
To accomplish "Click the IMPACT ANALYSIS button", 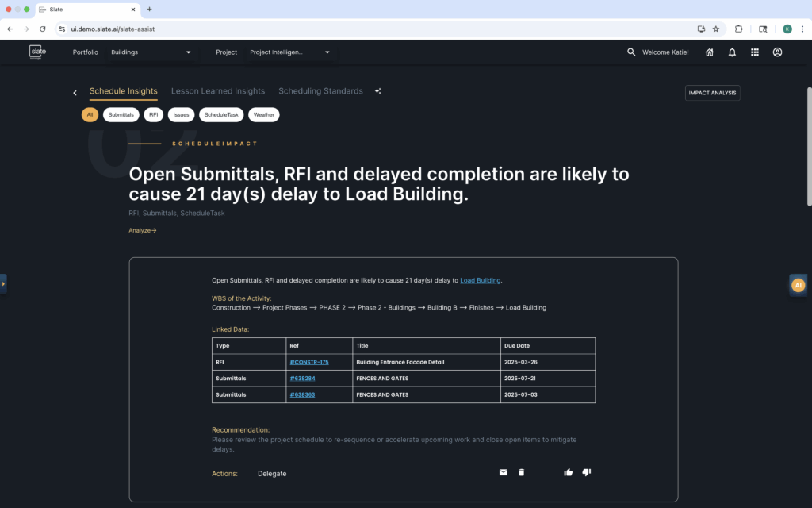I will pos(712,92).
